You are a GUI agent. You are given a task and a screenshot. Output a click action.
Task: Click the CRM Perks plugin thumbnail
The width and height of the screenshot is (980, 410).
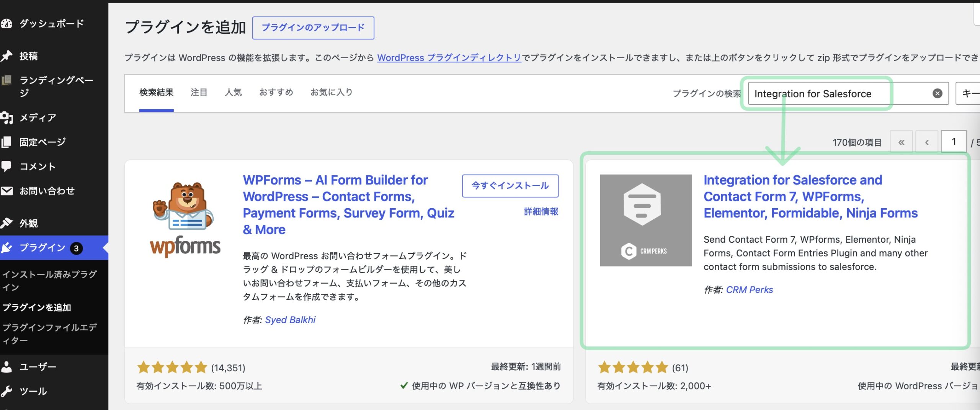point(646,220)
